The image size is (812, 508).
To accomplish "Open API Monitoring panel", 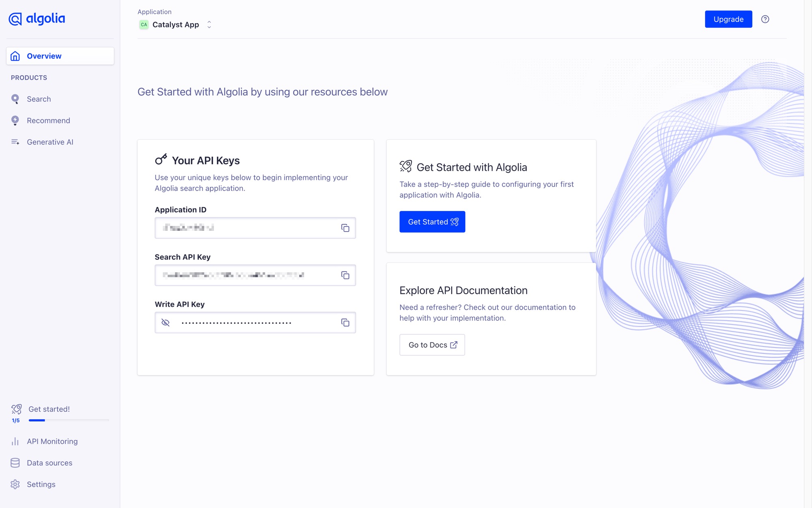I will [52, 441].
